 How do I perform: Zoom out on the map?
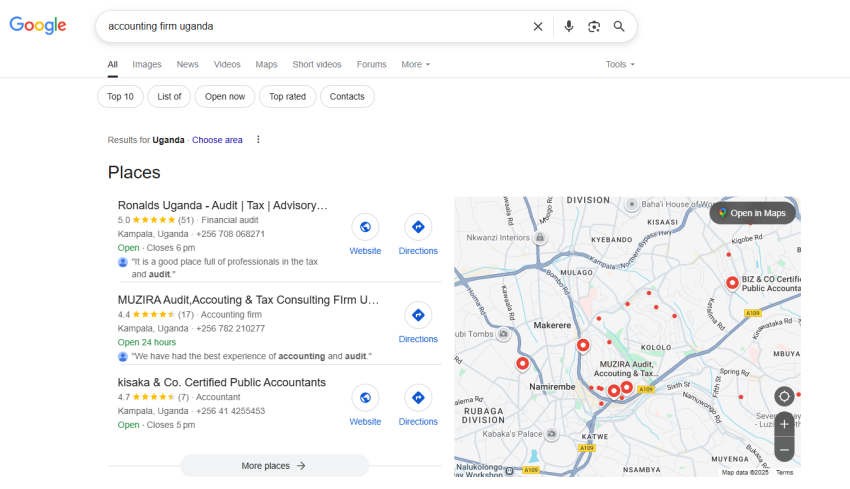click(784, 449)
